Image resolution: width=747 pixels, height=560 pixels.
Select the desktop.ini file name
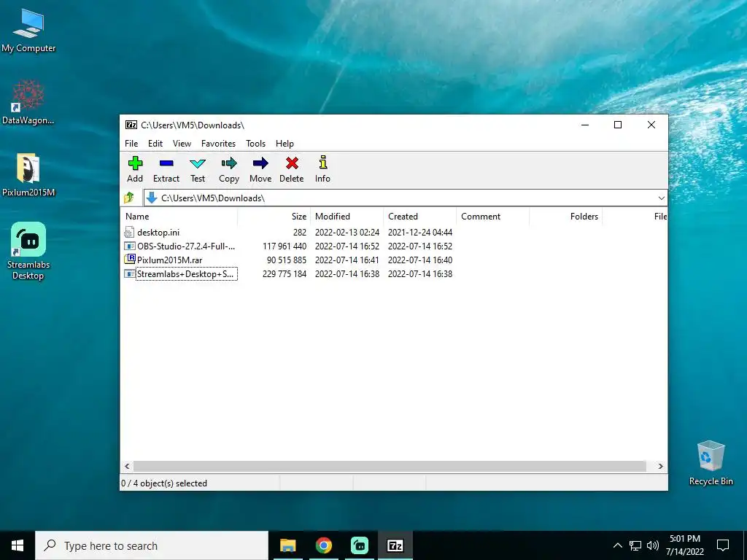tap(158, 233)
